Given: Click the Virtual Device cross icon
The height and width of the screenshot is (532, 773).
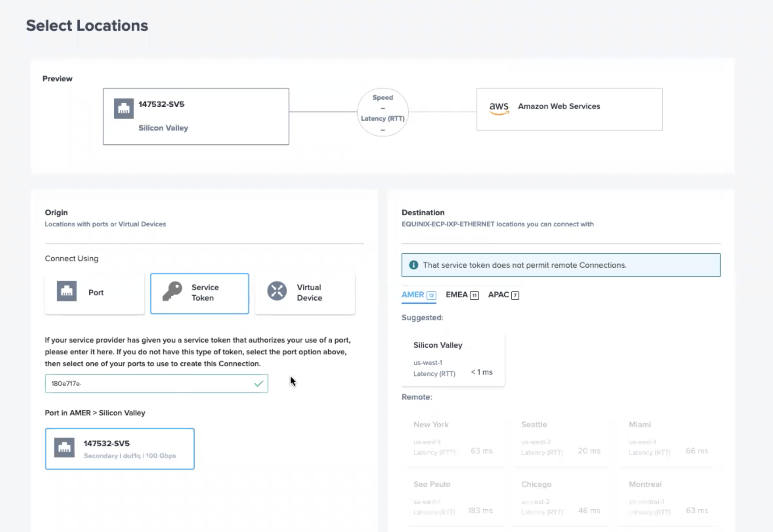Looking at the screenshot, I should 277,291.
